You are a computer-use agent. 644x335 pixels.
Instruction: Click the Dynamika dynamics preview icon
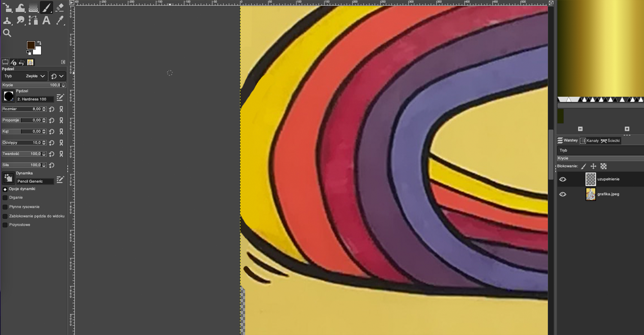click(8, 178)
